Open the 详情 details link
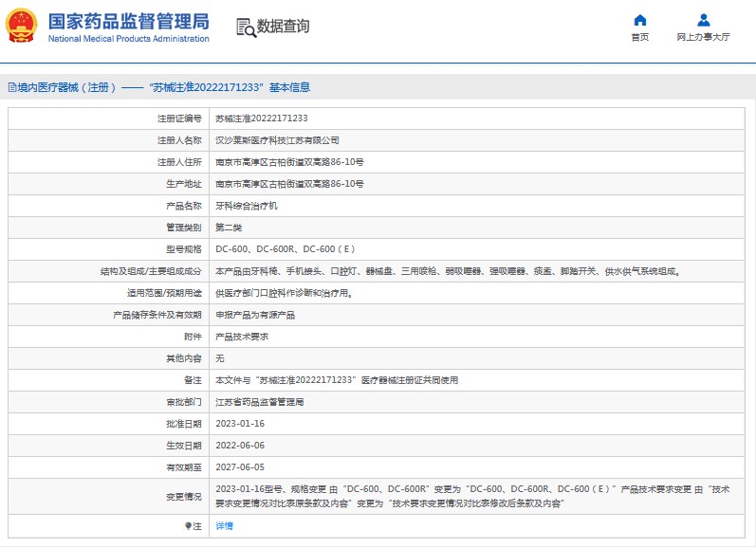The width and height of the screenshot is (756, 548). (x=224, y=525)
